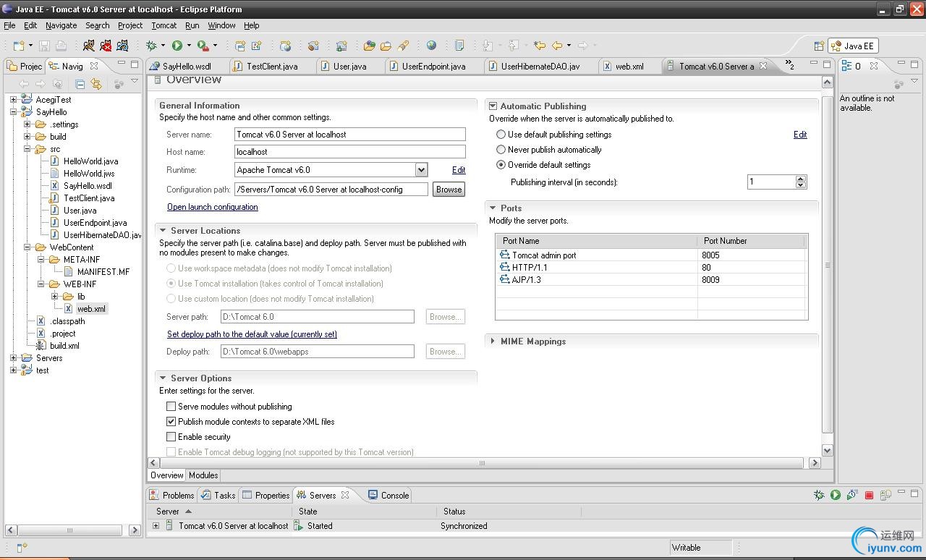
Task: Toggle Link with Editor in Navigator
Action: pos(96,84)
